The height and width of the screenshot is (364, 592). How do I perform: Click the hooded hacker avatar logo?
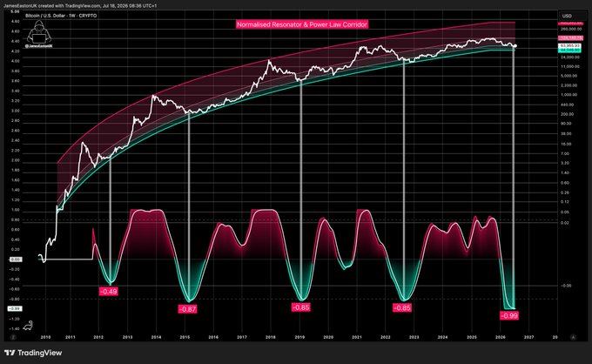click(39, 31)
